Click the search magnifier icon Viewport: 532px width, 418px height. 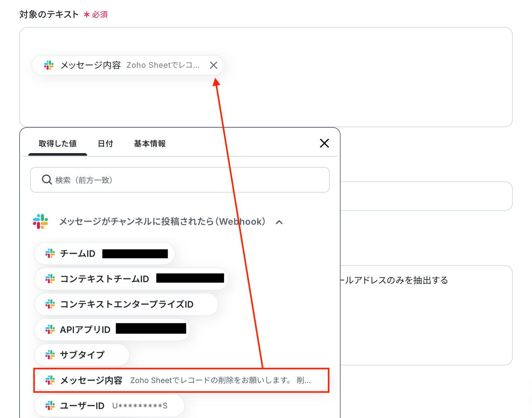(x=47, y=180)
